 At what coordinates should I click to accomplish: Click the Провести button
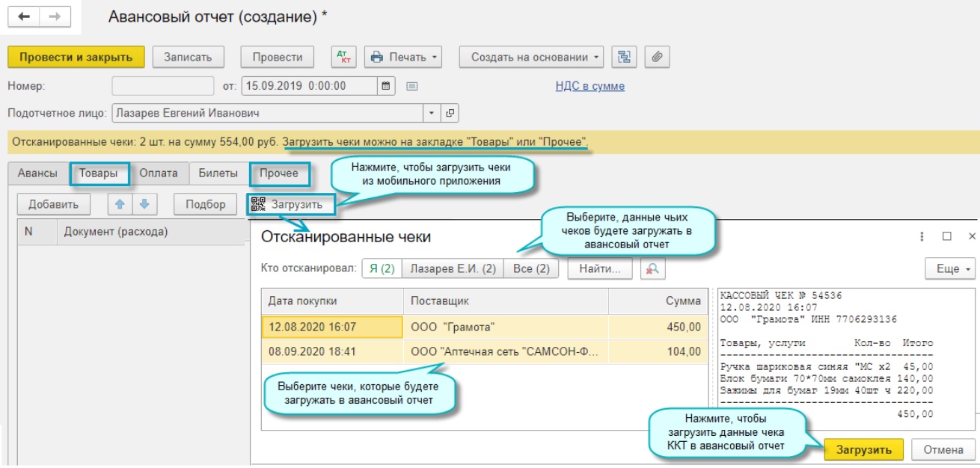click(278, 57)
